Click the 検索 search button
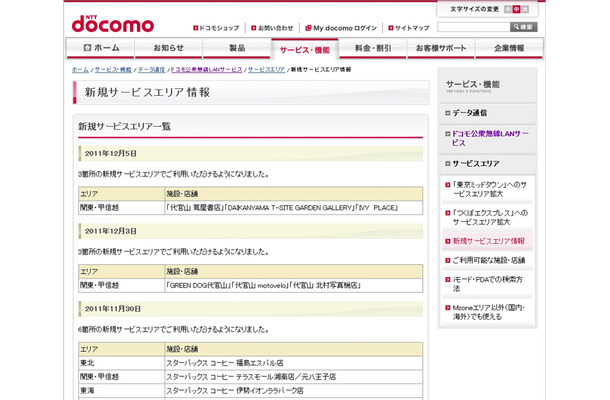 click(x=524, y=27)
